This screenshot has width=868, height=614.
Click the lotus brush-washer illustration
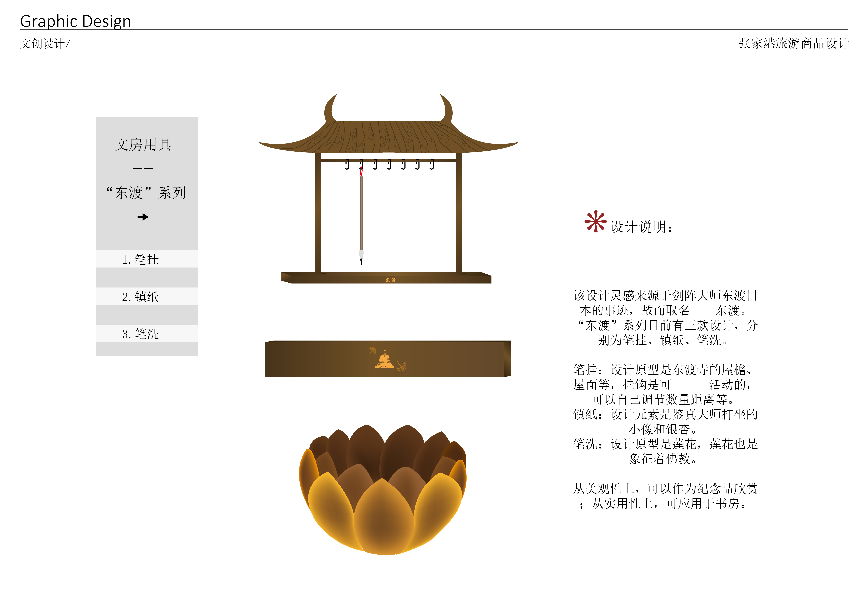(383, 489)
